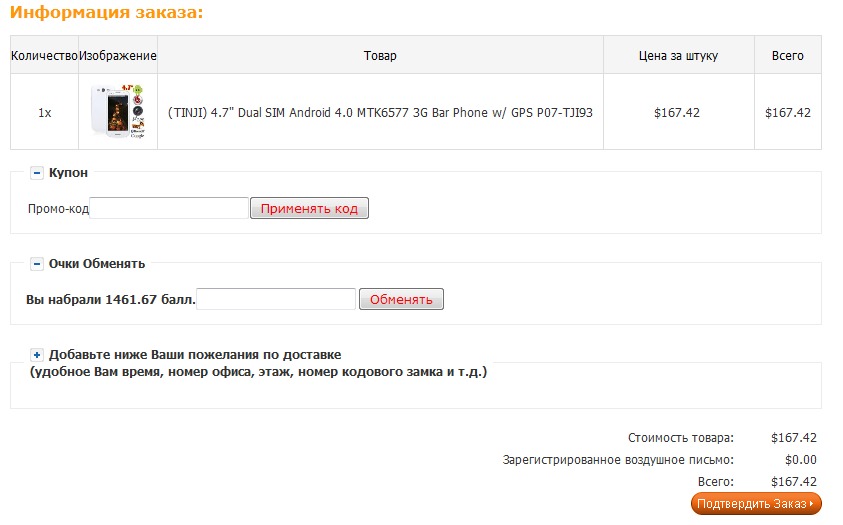
Task: Focus the Промо-код input field
Action: coord(169,208)
